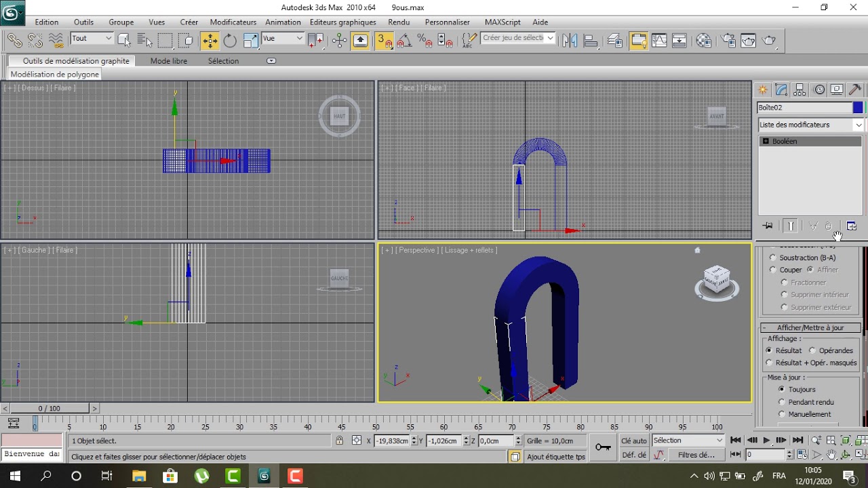Click the quick Render Production teapot
Screen dimensions: 868x488
pyautogui.click(x=770, y=41)
